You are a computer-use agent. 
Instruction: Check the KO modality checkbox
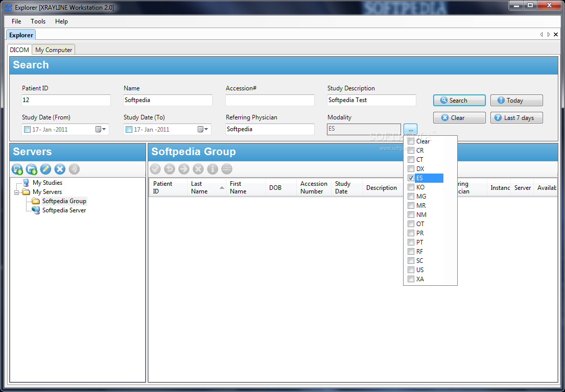pos(411,187)
